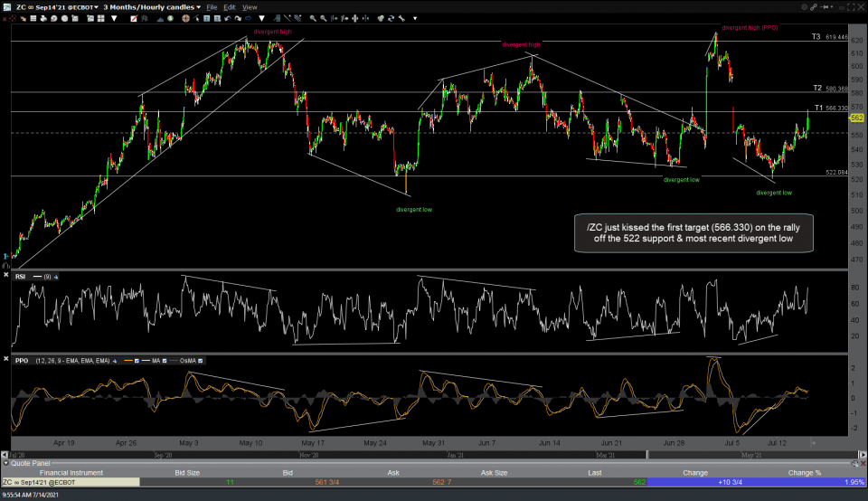Click the PPO indicator label
Viewport: 868px width, 501px height.
pyautogui.click(x=23, y=362)
